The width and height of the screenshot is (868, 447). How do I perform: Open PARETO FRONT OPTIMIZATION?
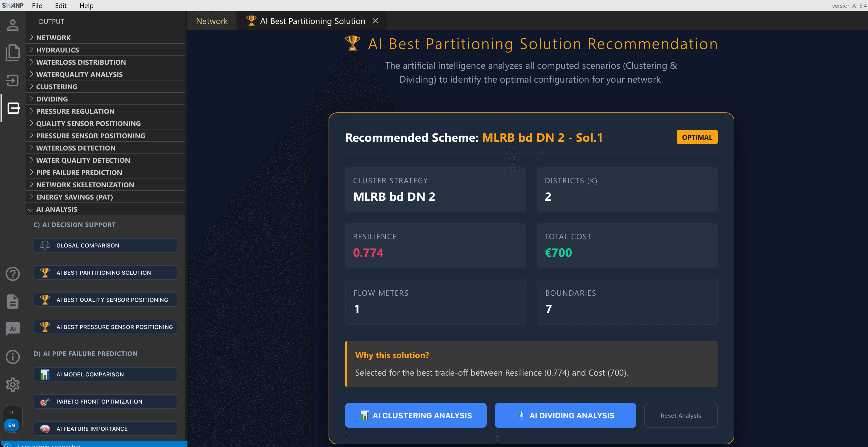click(x=105, y=401)
